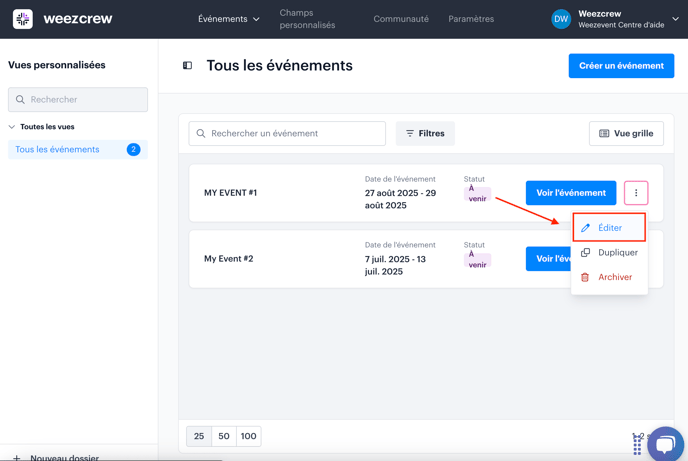This screenshot has height=461, width=688.
Task: Select Éditer from the context menu
Action: 609,228
